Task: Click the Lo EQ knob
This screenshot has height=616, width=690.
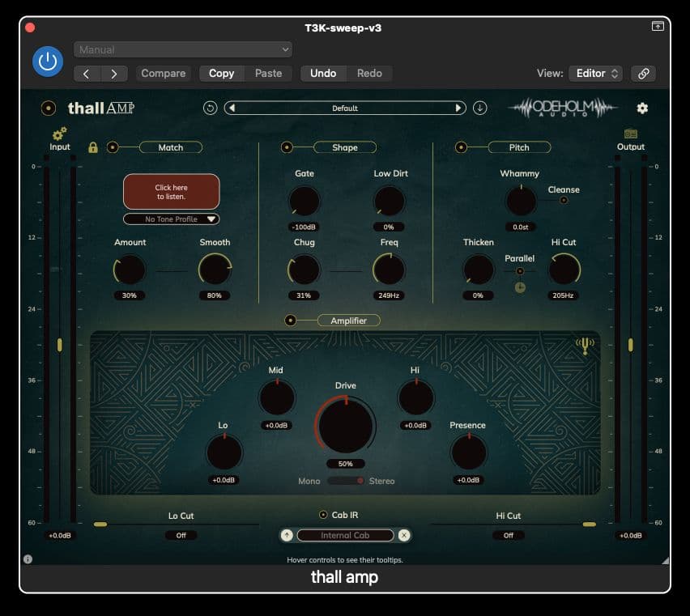Action: [224, 452]
